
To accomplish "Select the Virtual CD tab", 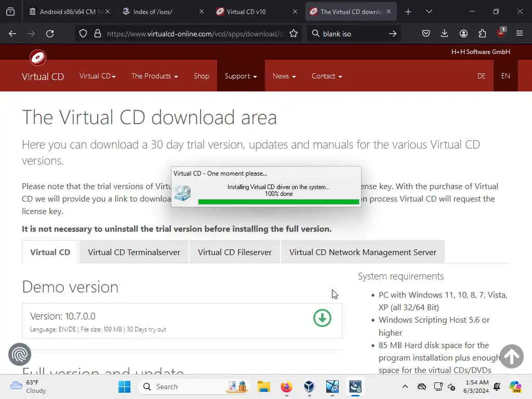I will pyautogui.click(x=50, y=252).
